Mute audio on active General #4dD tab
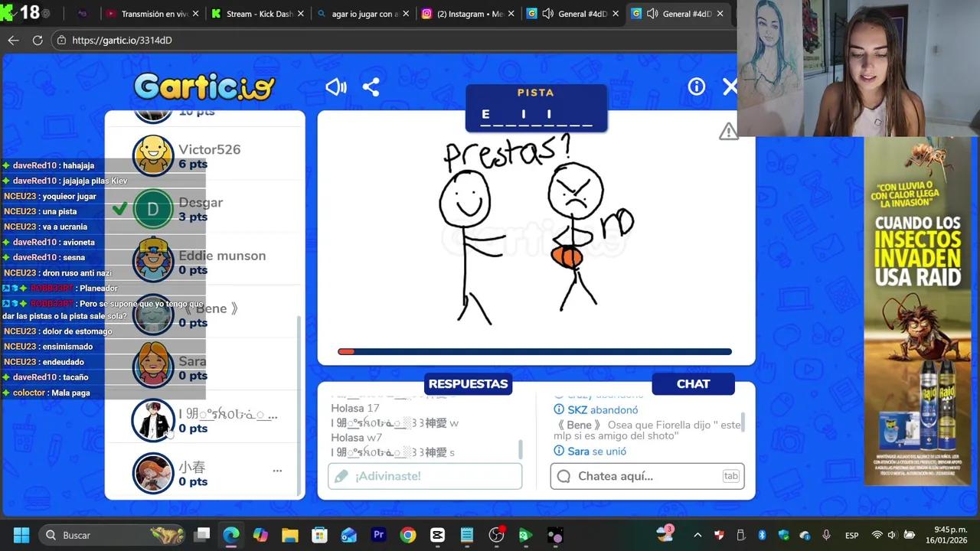 coord(652,14)
